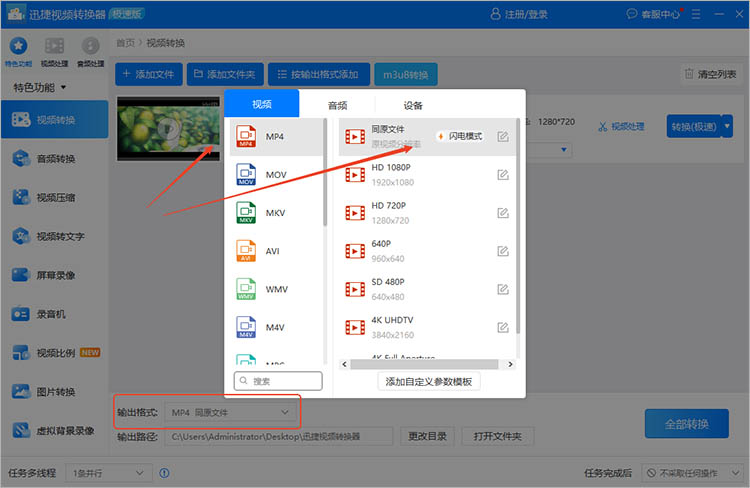Click the 更改目录 button
This screenshot has width=750, height=488.
[x=427, y=436]
